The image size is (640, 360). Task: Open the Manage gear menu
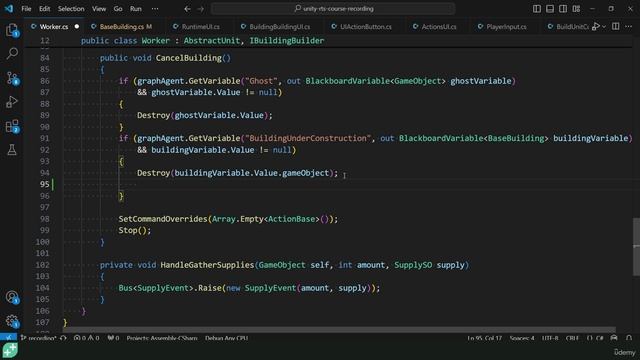pyautogui.click(x=12, y=321)
